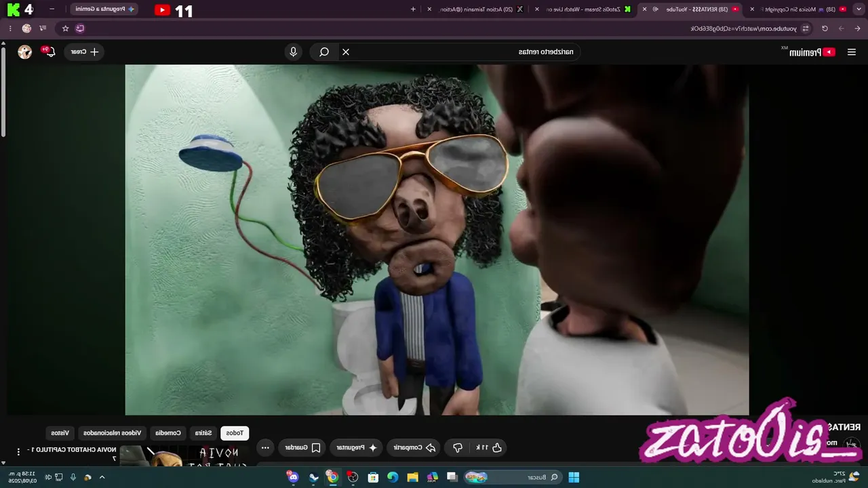Open the system tray volume icon

click(x=48, y=477)
